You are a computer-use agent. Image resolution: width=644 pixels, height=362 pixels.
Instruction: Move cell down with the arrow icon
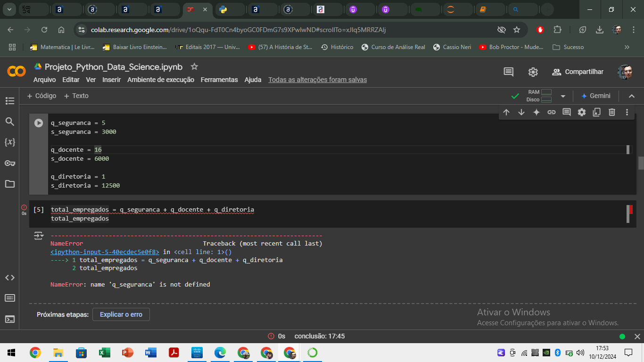(x=521, y=112)
